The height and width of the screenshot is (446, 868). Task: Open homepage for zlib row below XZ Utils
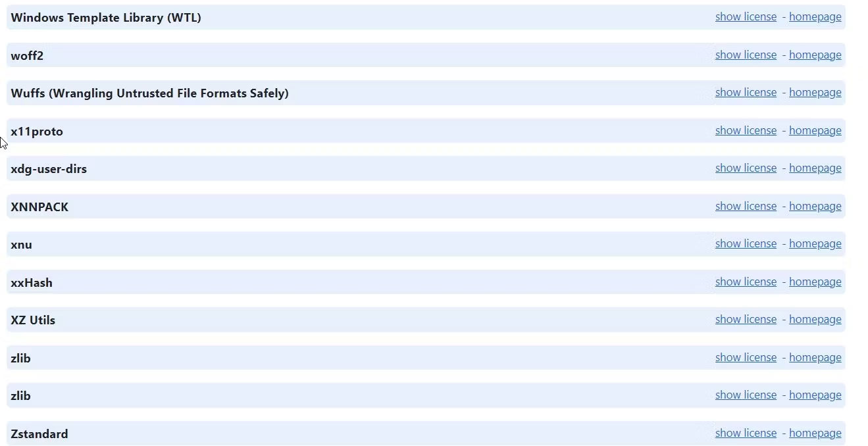[815, 357]
